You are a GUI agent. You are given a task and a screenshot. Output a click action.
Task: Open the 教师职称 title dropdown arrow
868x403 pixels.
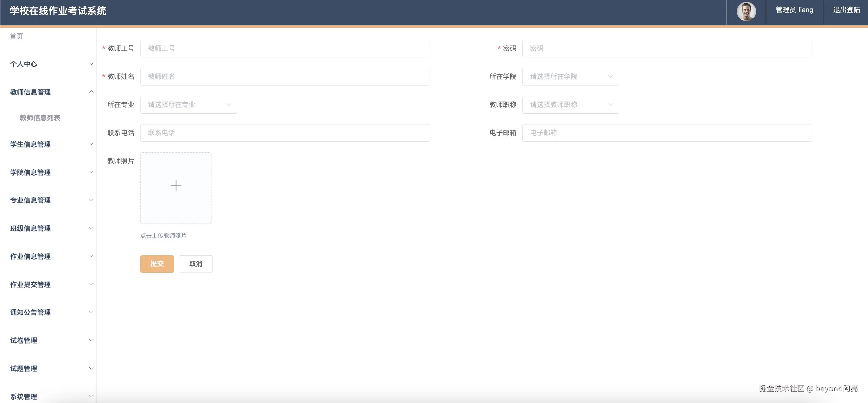pyautogui.click(x=610, y=105)
